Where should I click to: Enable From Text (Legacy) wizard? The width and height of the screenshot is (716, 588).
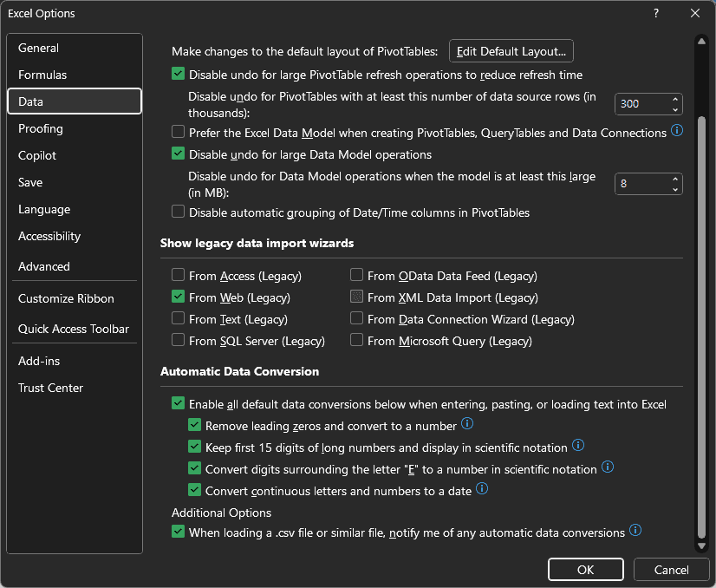[178, 318]
